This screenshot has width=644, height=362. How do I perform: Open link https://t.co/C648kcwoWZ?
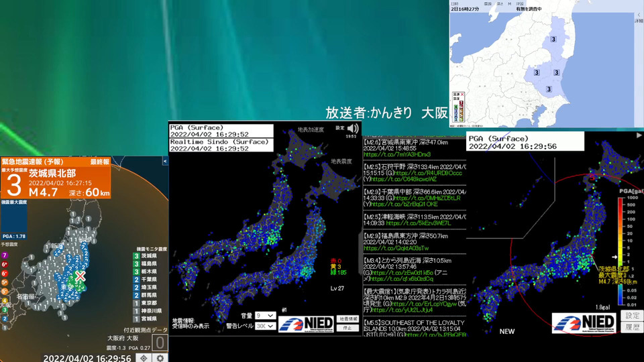[404, 180]
